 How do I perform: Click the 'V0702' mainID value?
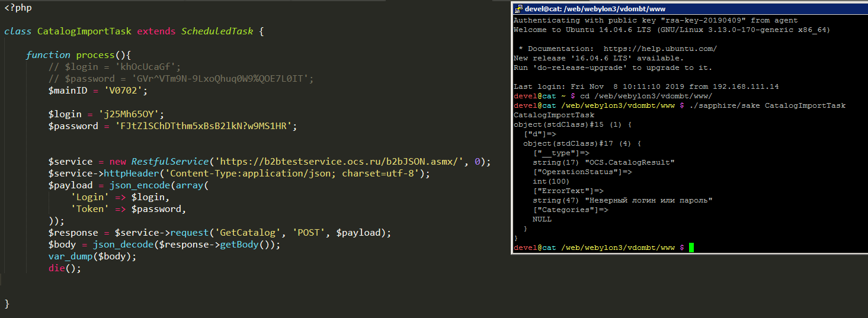tap(125, 91)
